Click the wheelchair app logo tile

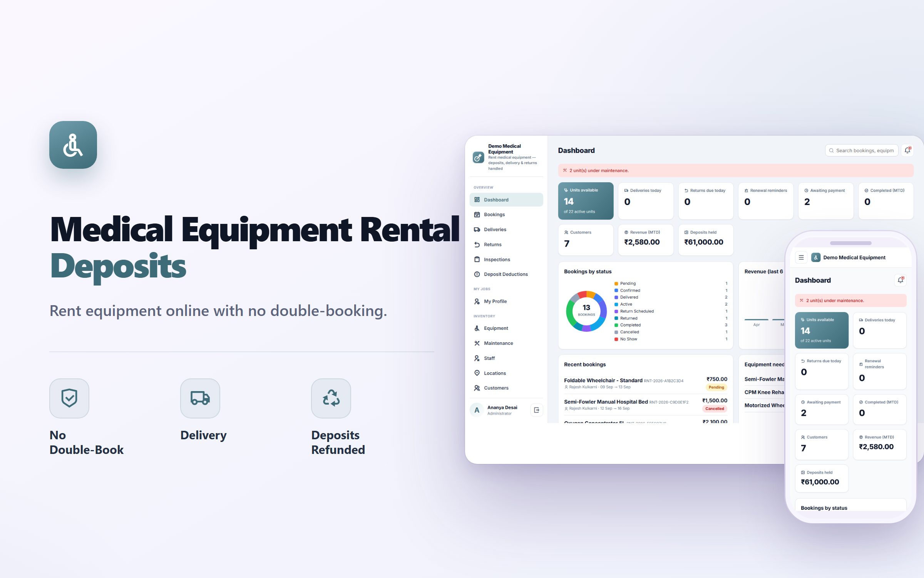click(x=73, y=145)
